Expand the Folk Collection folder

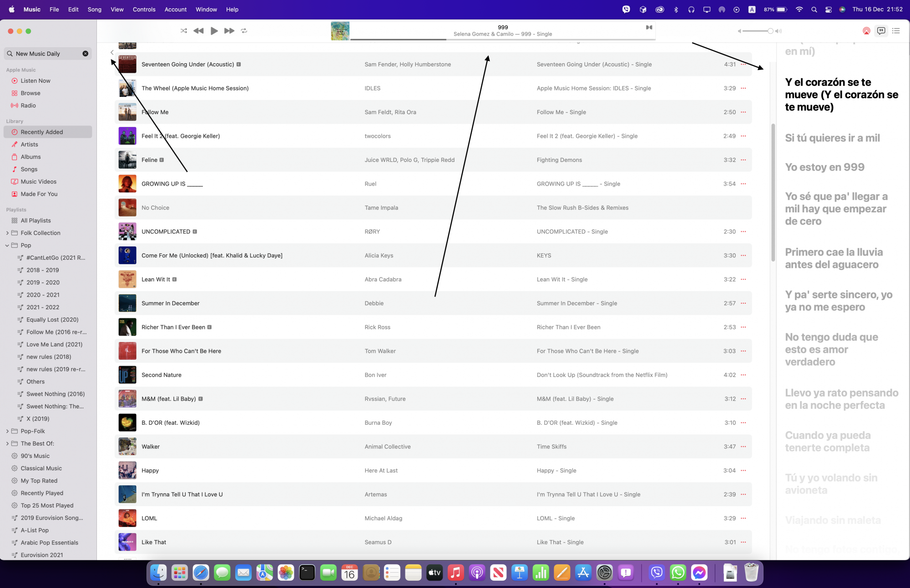7,233
